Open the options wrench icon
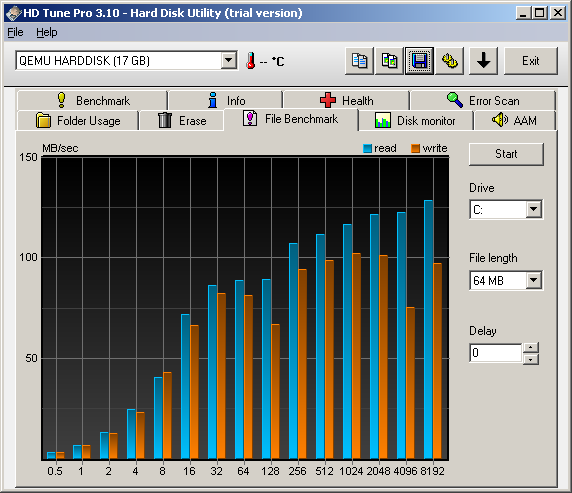Viewport: 572px width, 493px height. pos(449,61)
